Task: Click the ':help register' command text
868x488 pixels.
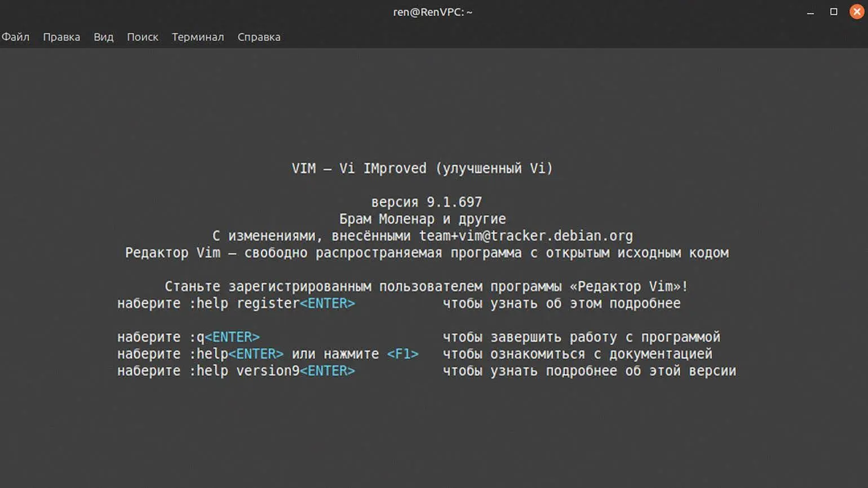Action: coord(244,303)
